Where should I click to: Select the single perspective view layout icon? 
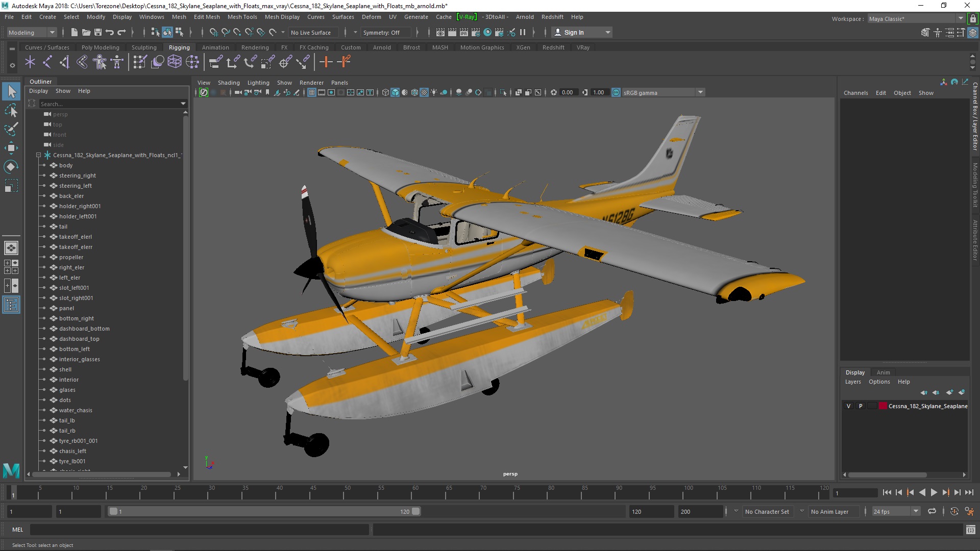(x=11, y=248)
